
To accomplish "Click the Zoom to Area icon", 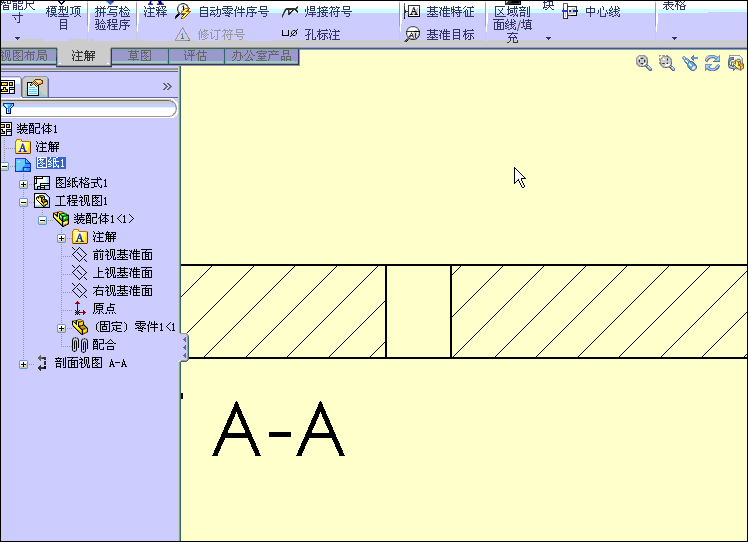I will [x=666, y=63].
